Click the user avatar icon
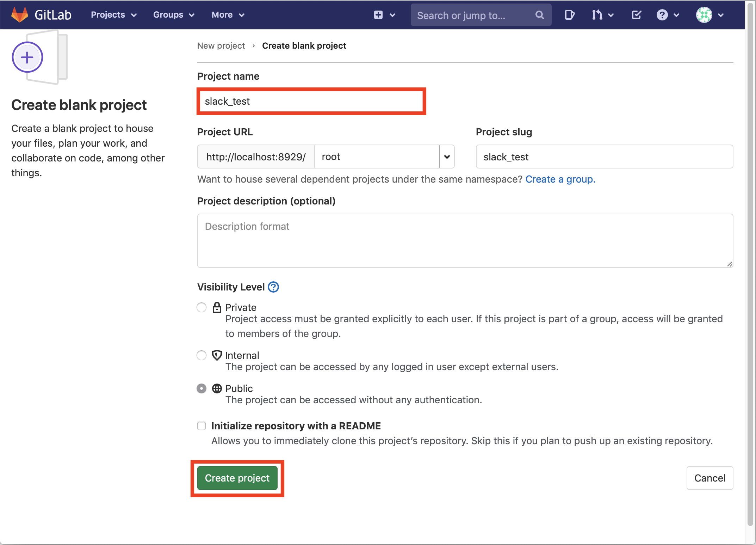756x545 pixels. click(x=704, y=15)
